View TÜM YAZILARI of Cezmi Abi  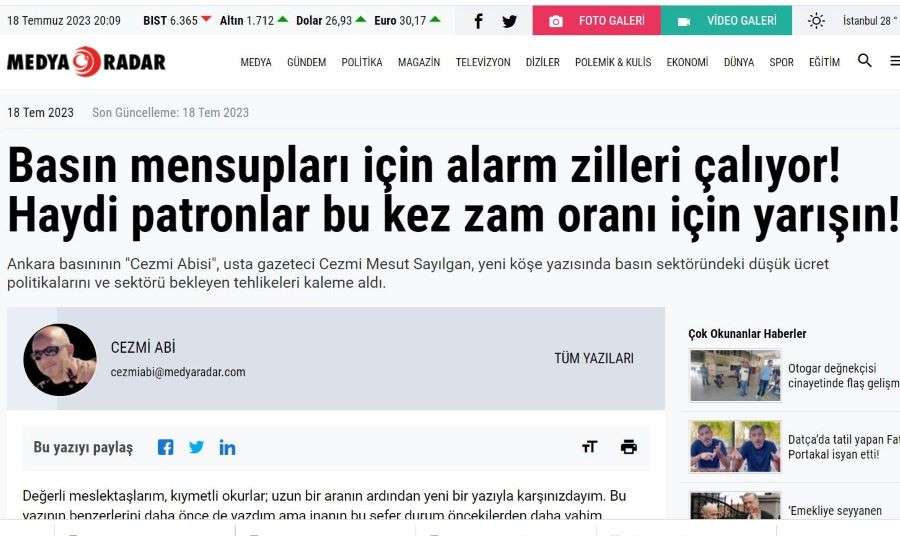(594, 358)
